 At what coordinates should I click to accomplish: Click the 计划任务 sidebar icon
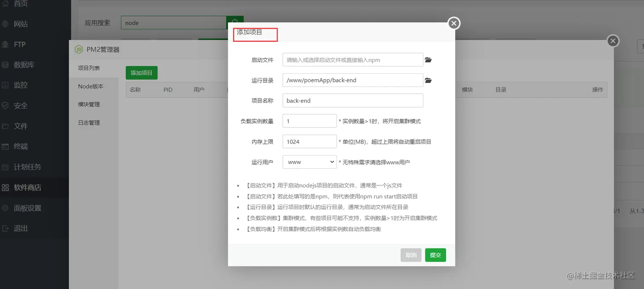pyautogui.click(x=5, y=167)
